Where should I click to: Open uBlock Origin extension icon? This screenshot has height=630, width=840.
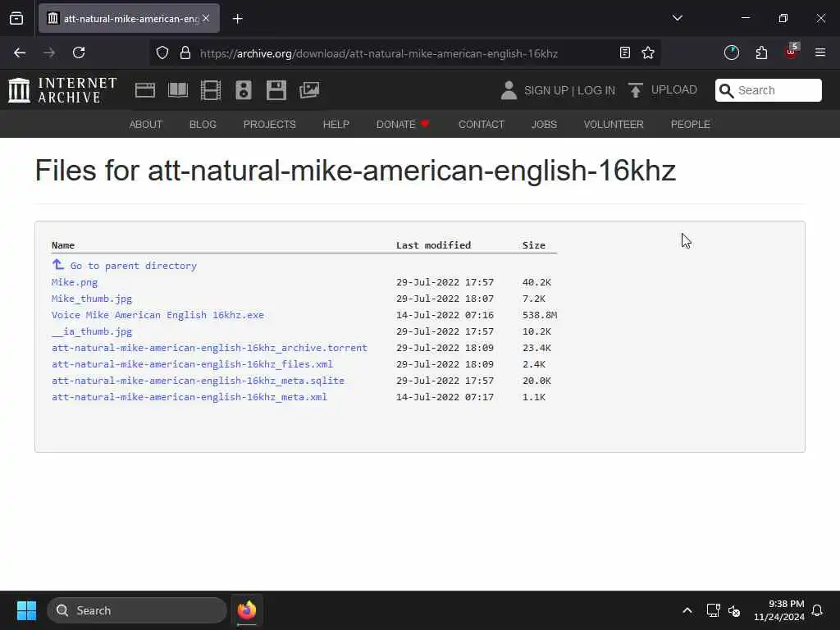(792, 52)
